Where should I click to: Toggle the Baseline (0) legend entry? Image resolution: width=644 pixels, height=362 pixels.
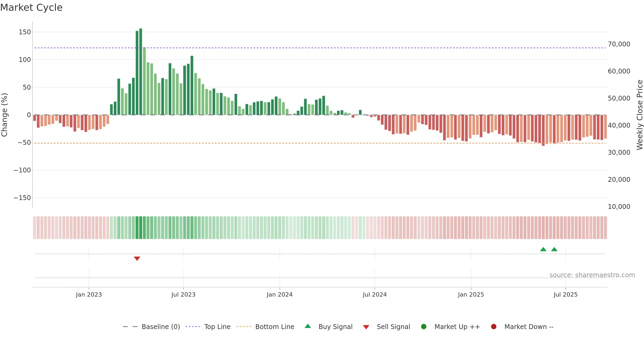click(151, 327)
